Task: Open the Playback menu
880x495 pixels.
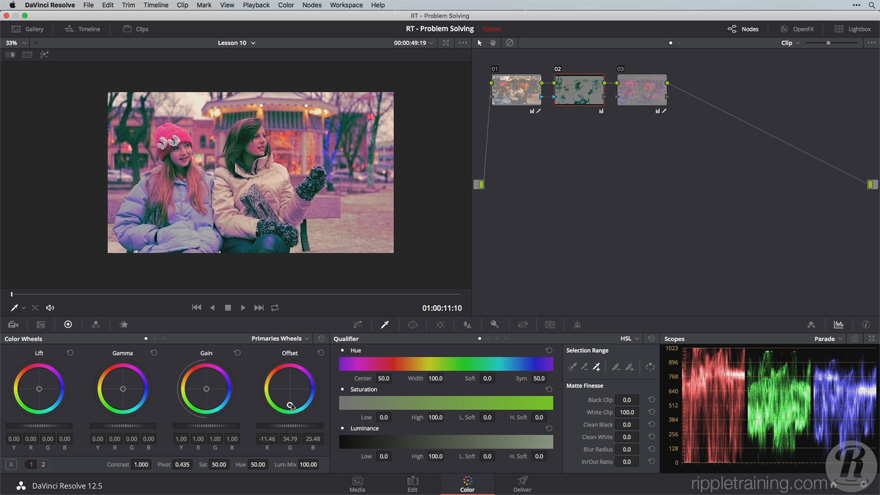Action: coord(256,5)
